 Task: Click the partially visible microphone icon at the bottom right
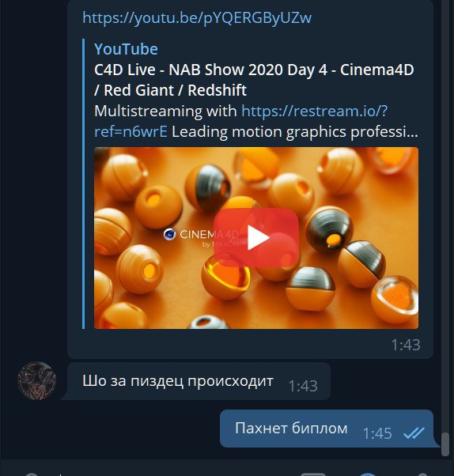[x=422, y=474]
